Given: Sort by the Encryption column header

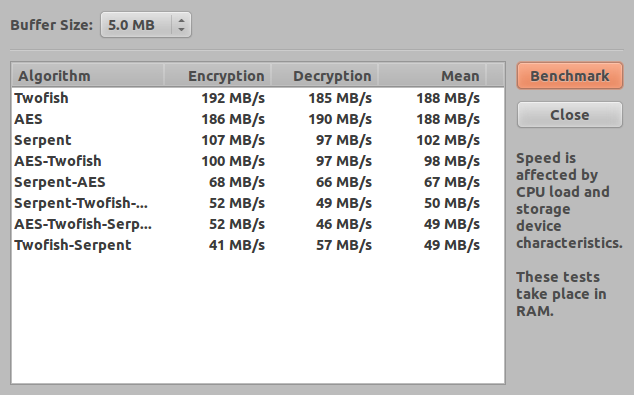Looking at the screenshot, I should [x=218, y=75].
